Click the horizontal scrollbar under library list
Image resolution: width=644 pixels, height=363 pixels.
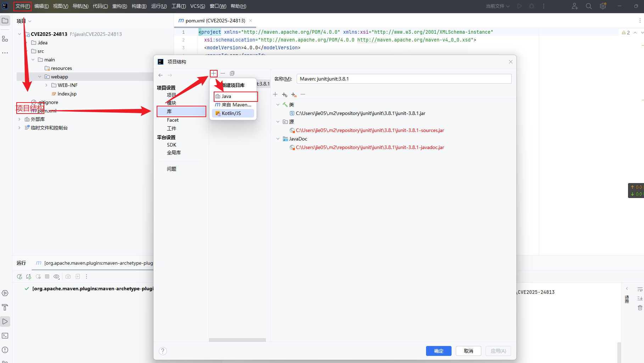point(237,340)
